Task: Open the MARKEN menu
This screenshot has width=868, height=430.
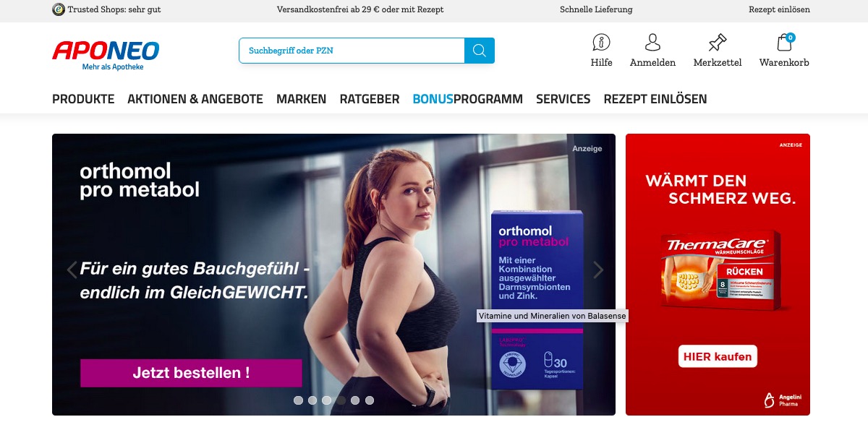Action: pyautogui.click(x=302, y=99)
